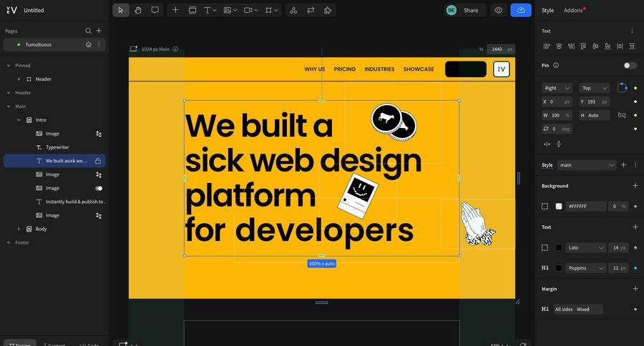Open the Poppins font dropdown
The height and width of the screenshot is (346, 644).
(585, 268)
